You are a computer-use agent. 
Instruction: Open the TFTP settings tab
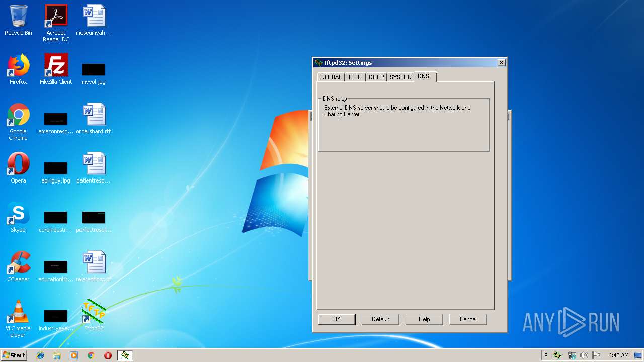click(x=355, y=77)
